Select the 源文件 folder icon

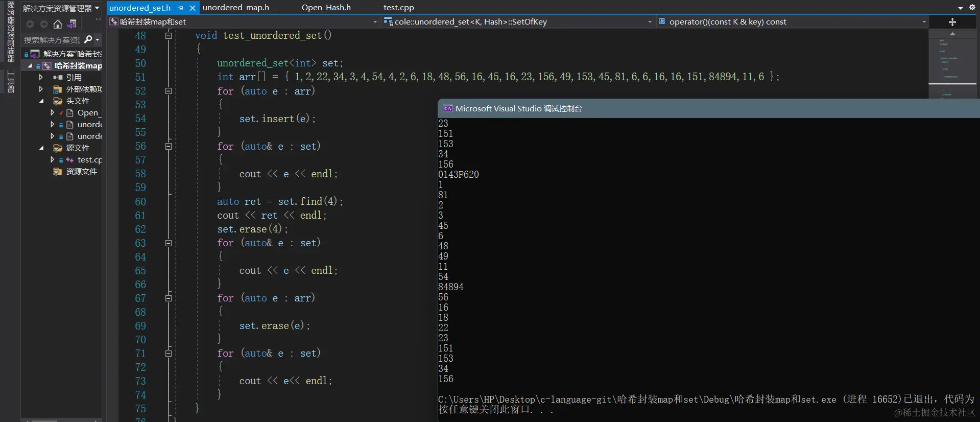tap(58, 148)
